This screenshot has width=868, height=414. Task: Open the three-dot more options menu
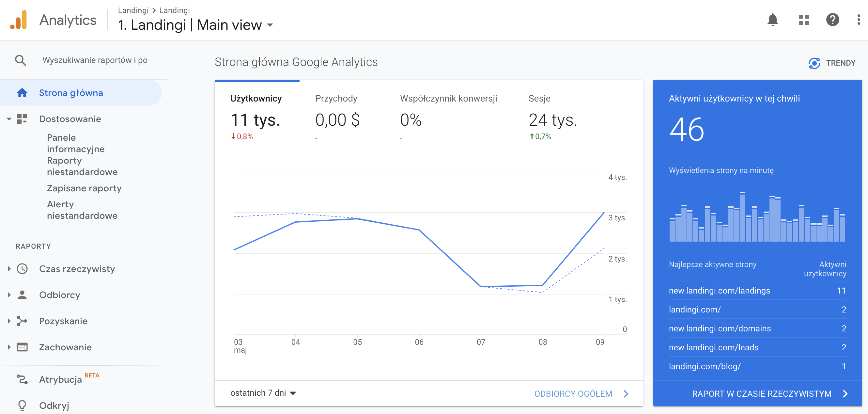pyautogui.click(x=858, y=20)
